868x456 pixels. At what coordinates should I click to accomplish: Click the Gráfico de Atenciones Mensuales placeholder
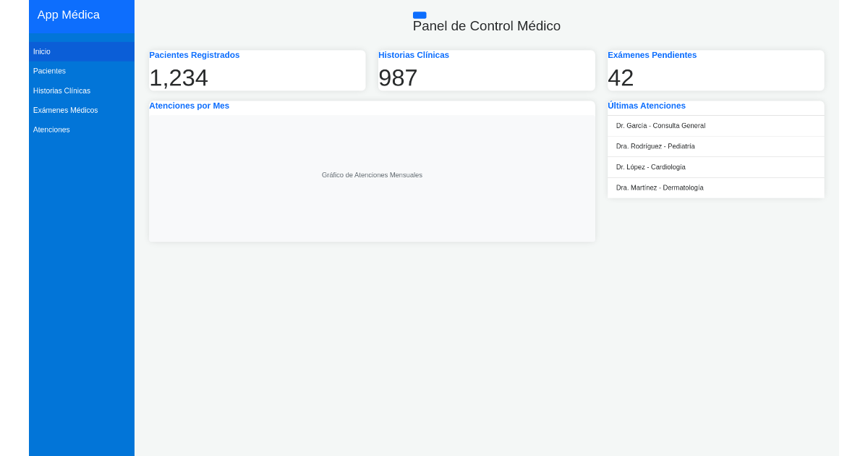tap(372, 174)
